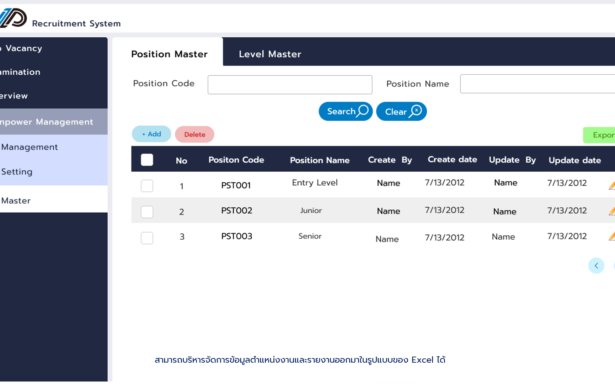Check the box for row PST003
Viewport: 615px width, 384px height.
147,238
